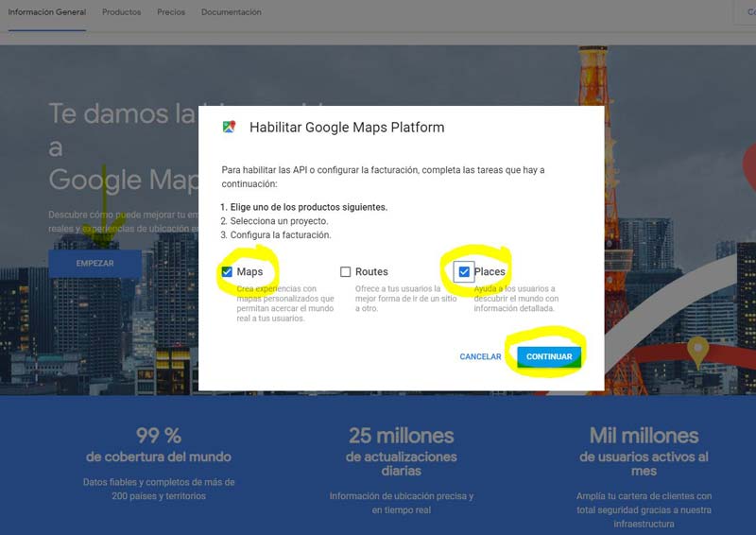The height and width of the screenshot is (535, 756).
Task: Click the Routes product label
Action: coord(371,271)
